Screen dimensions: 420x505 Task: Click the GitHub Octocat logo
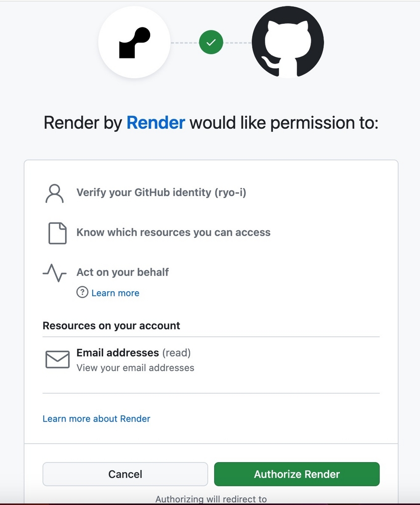(x=288, y=42)
